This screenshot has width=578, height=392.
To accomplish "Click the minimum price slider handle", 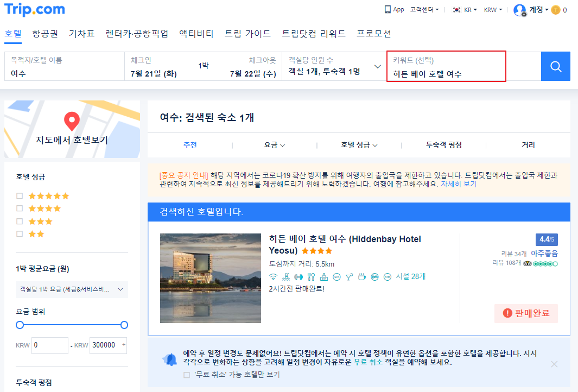I will click(x=20, y=325).
